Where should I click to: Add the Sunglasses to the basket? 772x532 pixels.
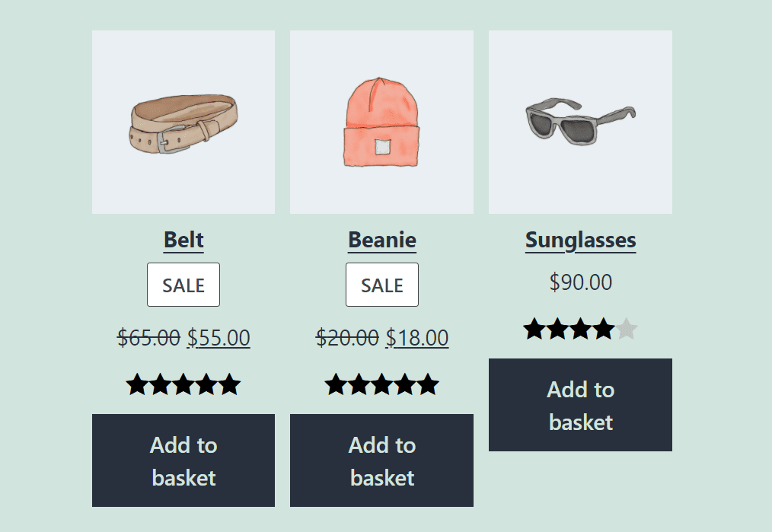580,404
